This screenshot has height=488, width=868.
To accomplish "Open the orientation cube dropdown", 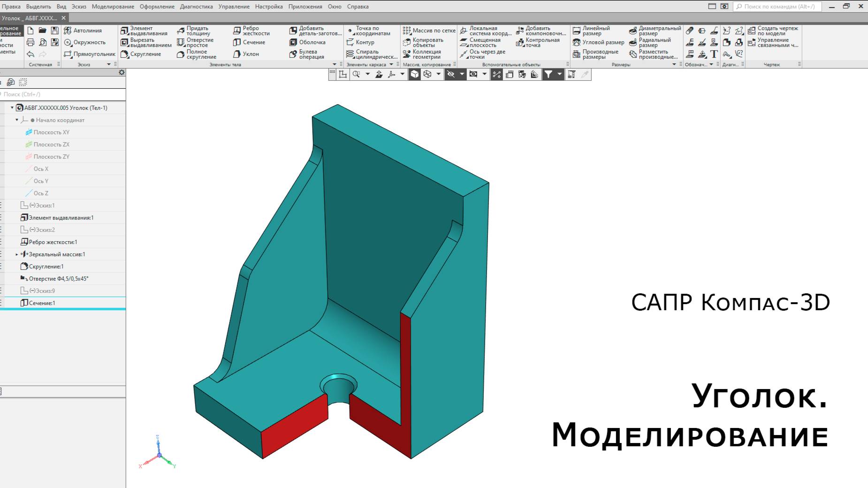I will 438,74.
